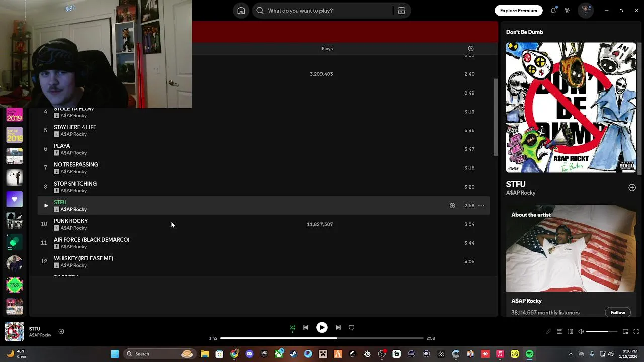Open Don't Be Dumb album cover art
Viewport: 644px width, 362px height.
pos(571,108)
